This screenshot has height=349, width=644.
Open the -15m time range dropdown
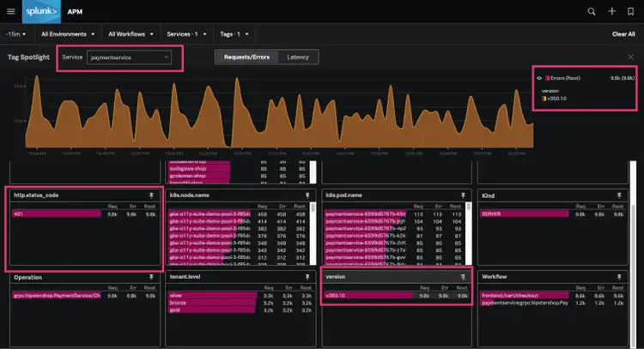[17, 34]
